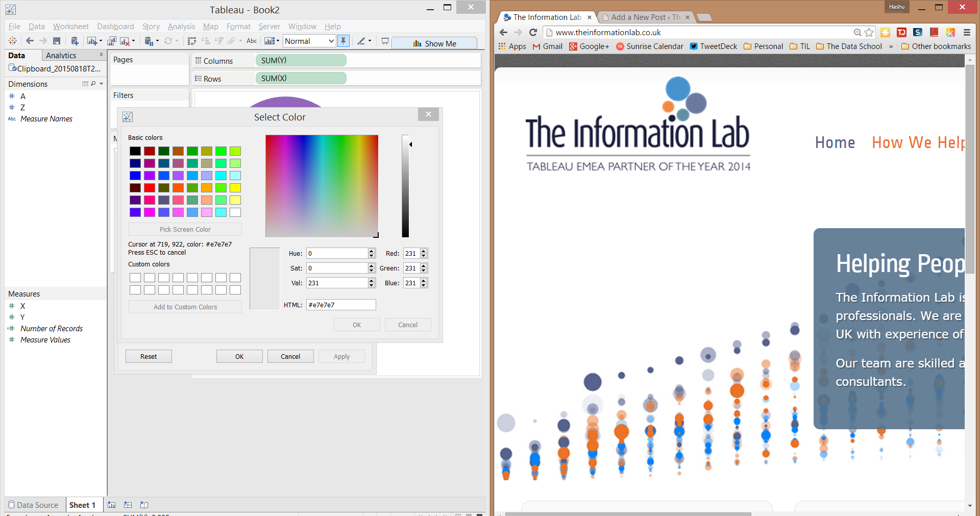Expand the Show Me panel
The height and width of the screenshot is (516, 980).
click(x=434, y=43)
